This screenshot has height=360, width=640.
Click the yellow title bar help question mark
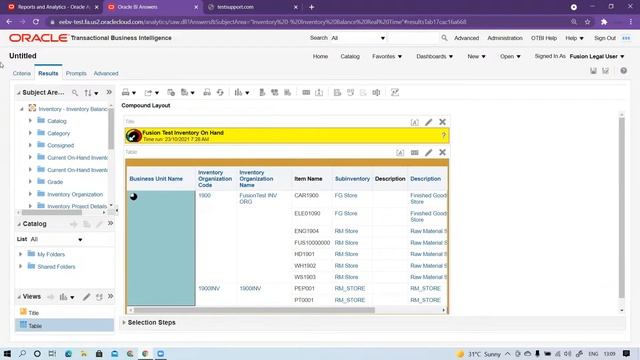[x=444, y=136]
